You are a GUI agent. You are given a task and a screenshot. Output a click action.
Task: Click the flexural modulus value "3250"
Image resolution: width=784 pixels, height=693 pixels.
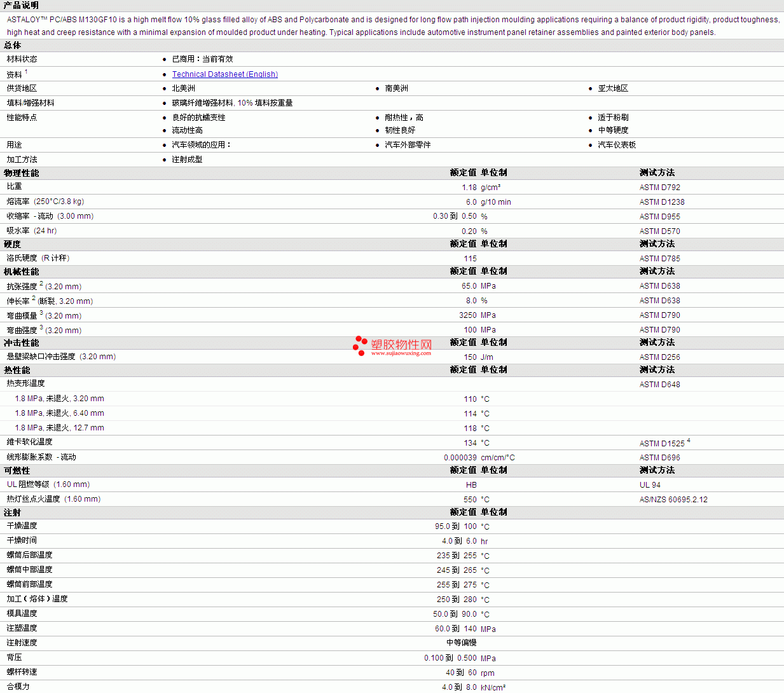pyautogui.click(x=468, y=315)
